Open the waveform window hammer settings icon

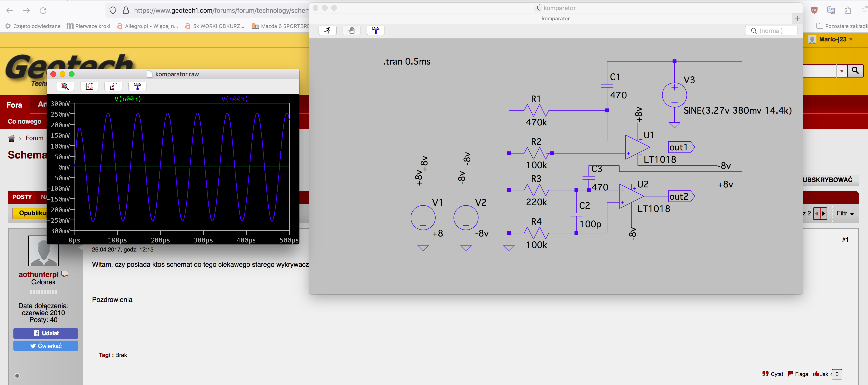pos(137,87)
